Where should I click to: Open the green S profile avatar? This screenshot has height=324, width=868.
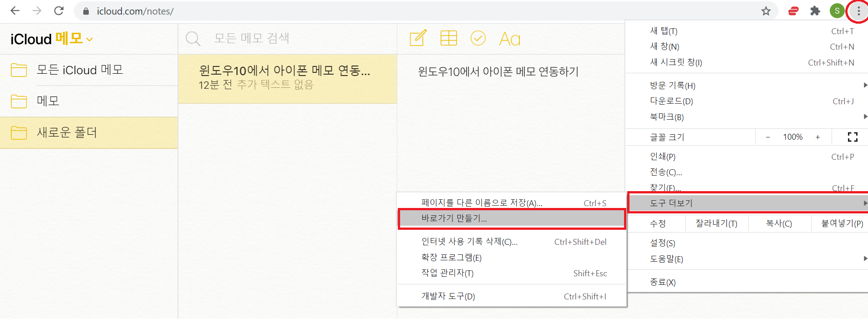coord(837,11)
